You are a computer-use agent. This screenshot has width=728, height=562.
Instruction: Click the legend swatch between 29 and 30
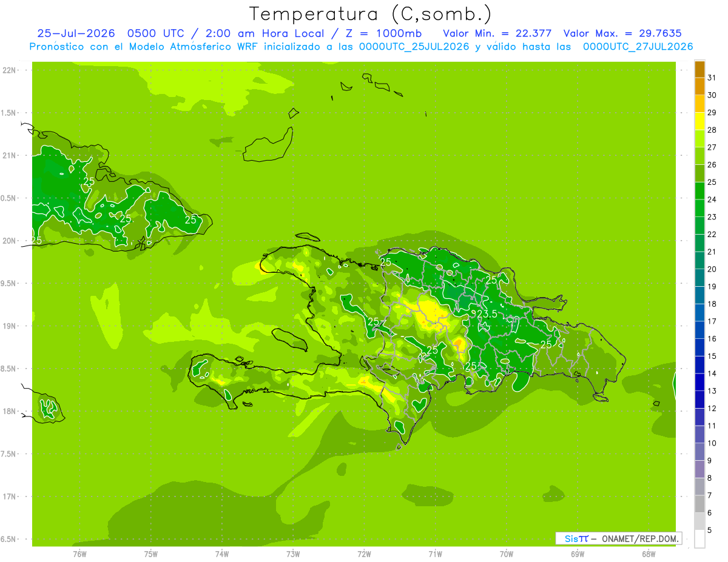point(699,104)
